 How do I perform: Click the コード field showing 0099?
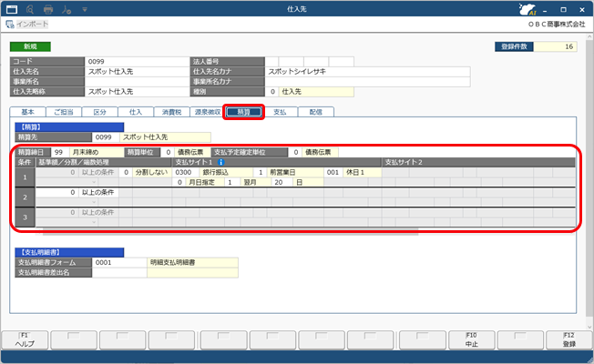point(137,61)
